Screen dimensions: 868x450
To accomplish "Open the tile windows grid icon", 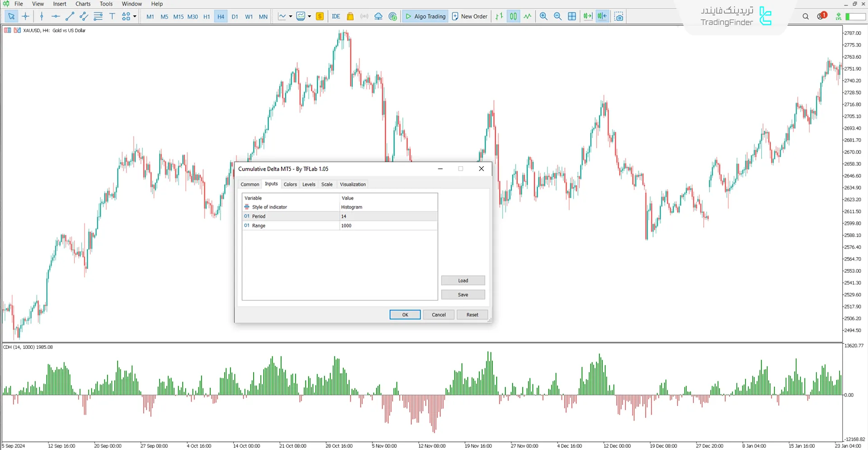I will 572,16.
